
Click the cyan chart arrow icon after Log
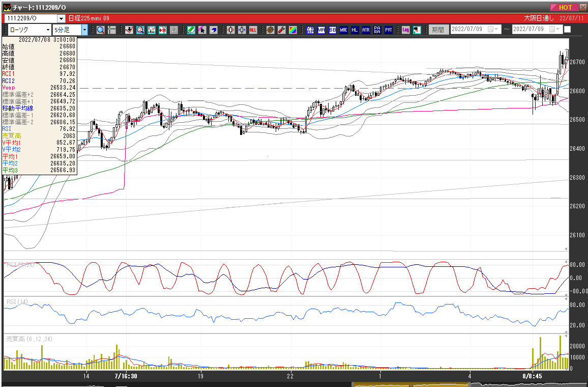(x=417, y=30)
